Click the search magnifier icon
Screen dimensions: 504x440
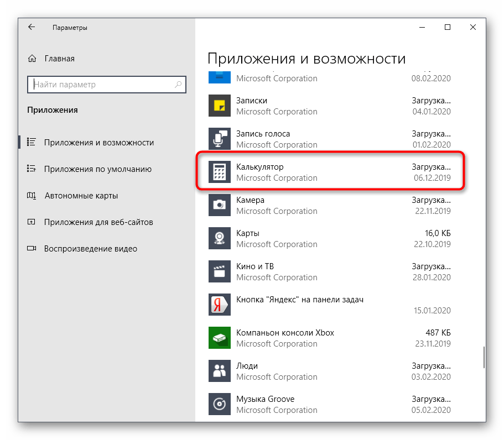(x=178, y=85)
